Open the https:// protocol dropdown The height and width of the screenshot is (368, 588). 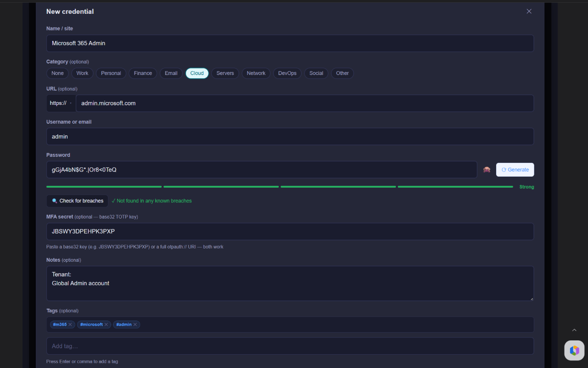[61, 103]
